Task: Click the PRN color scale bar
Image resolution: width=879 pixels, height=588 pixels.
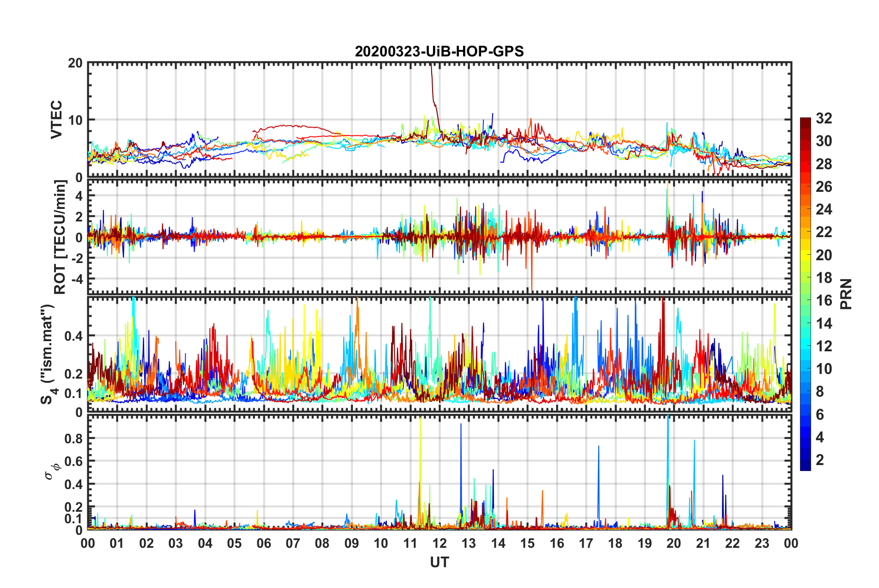Action: pyautogui.click(x=805, y=294)
